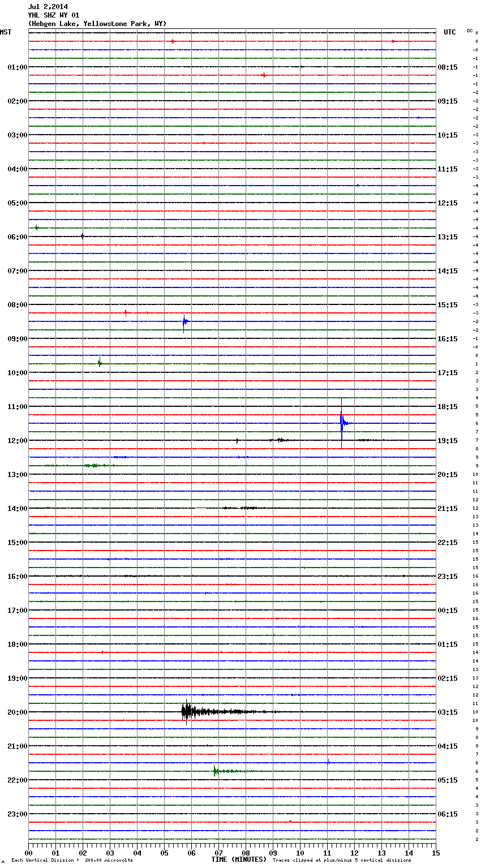Viewport: 481px width, 868px height.
Task: Click the minute 11 label on bottom axis
Action: pos(327,853)
